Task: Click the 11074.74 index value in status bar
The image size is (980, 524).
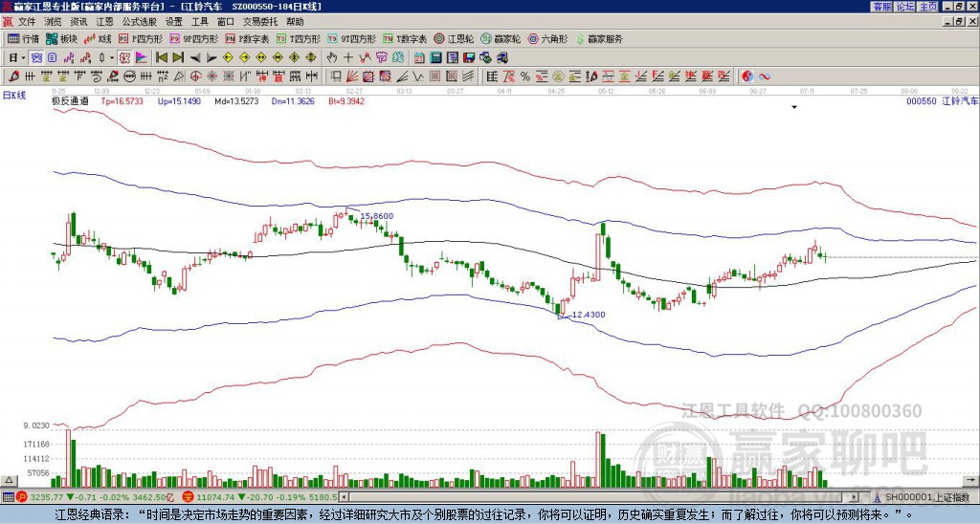Action: [x=214, y=497]
